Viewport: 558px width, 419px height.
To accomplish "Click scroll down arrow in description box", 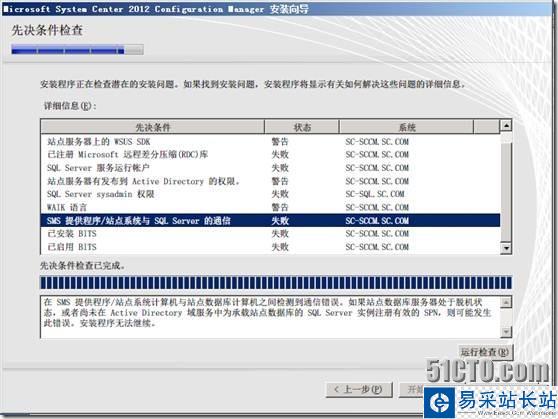I will 506,332.
